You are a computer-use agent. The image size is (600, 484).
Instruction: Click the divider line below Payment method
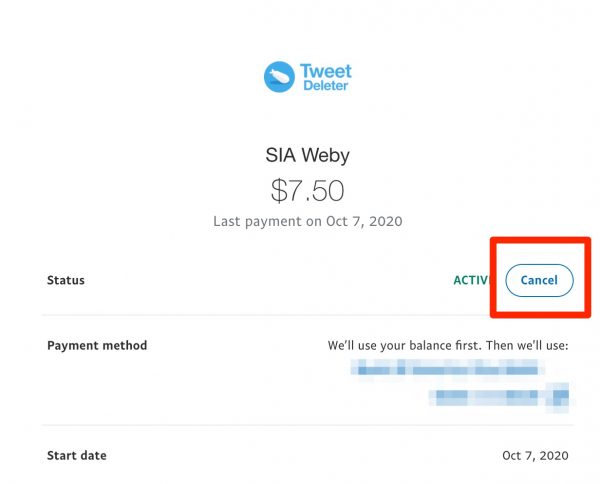[300, 424]
